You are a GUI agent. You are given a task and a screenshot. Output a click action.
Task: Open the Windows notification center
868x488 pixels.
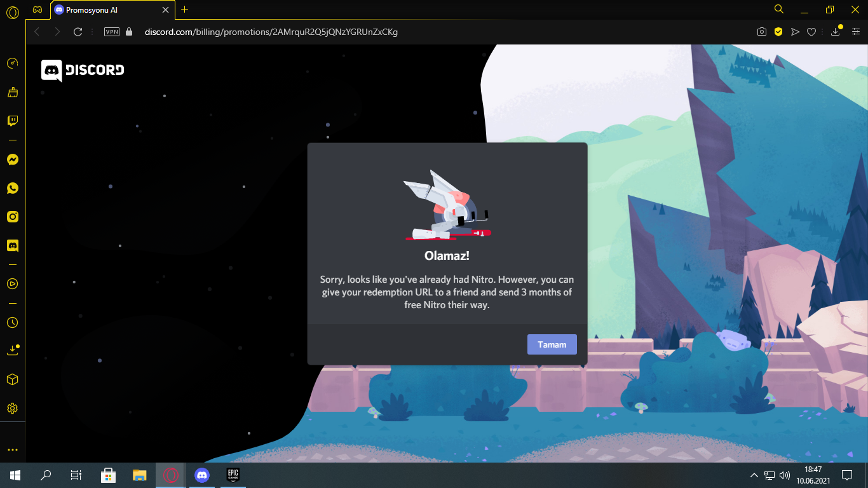(846, 475)
